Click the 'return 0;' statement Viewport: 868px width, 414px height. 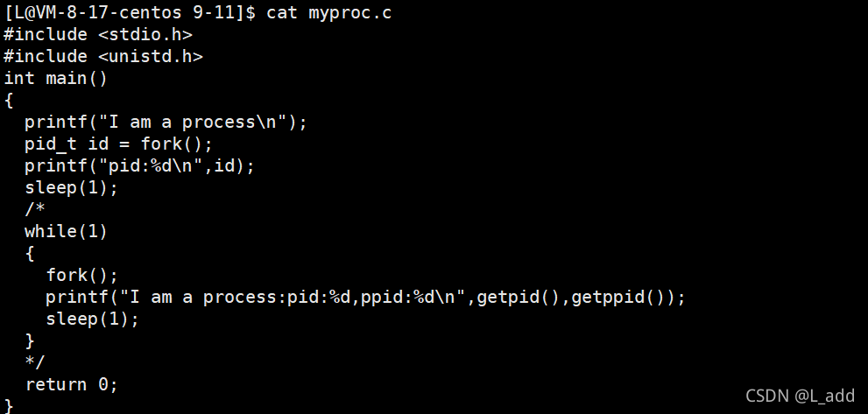pyautogui.click(x=72, y=384)
